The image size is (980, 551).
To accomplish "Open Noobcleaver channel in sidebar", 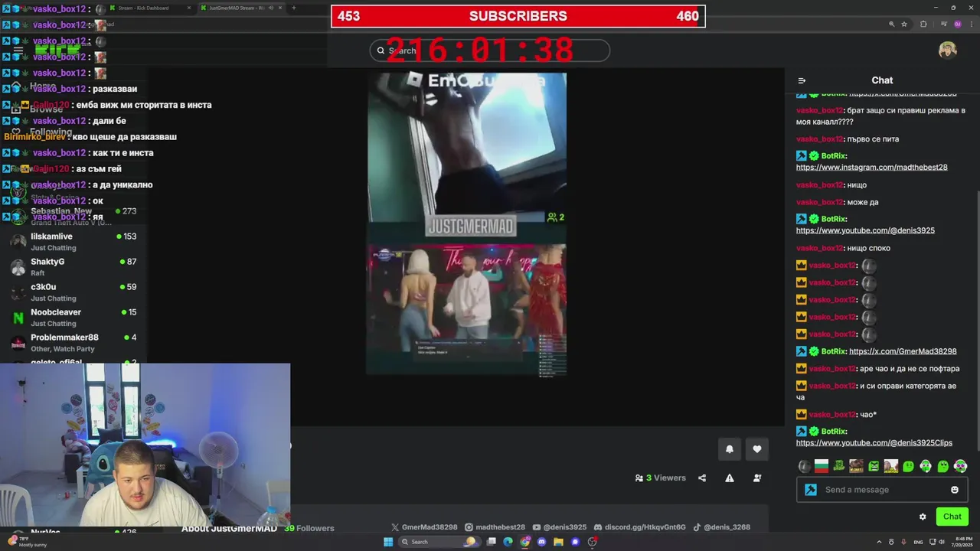I will pyautogui.click(x=73, y=317).
